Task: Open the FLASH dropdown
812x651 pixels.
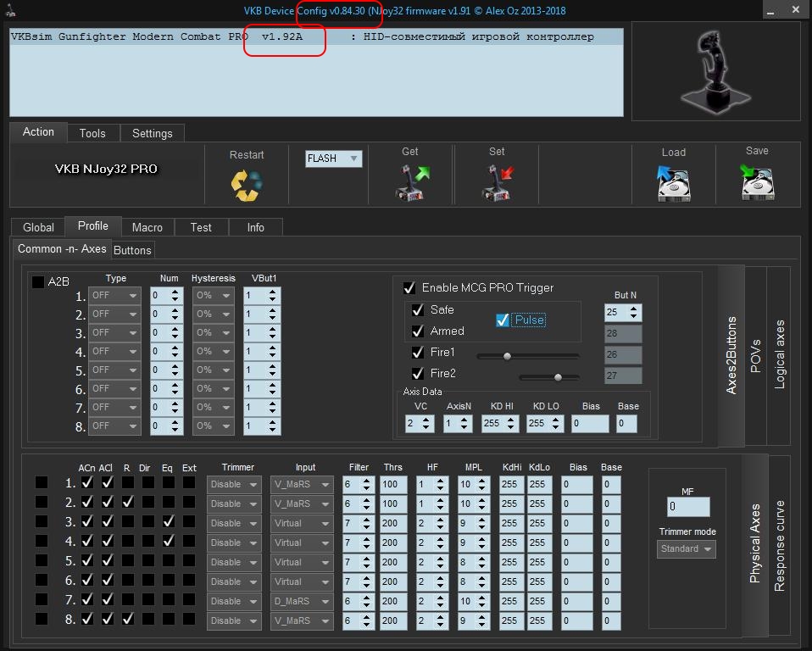Action: [333, 159]
